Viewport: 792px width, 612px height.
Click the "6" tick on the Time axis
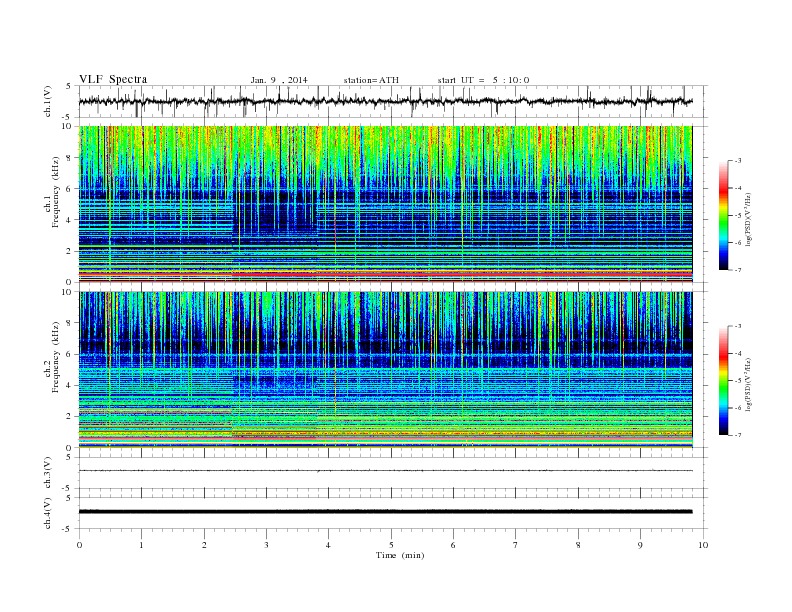click(x=453, y=545)
